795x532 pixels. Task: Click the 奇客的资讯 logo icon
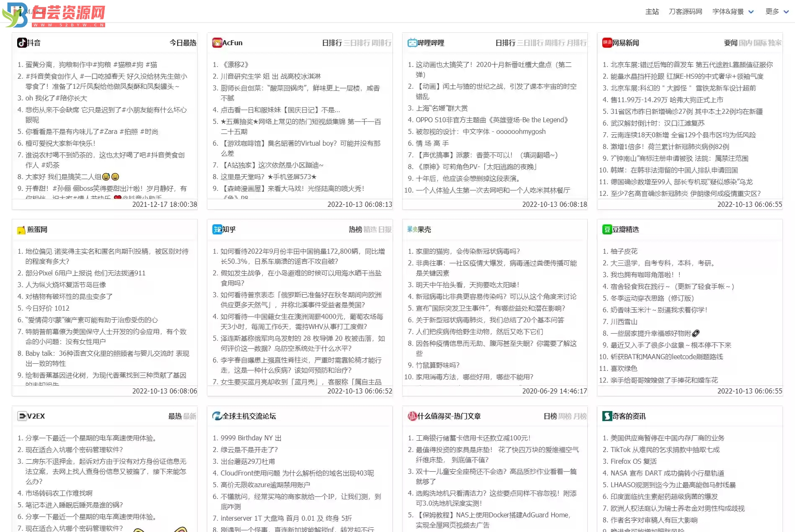pyautogui.click(x=607, y=416)
